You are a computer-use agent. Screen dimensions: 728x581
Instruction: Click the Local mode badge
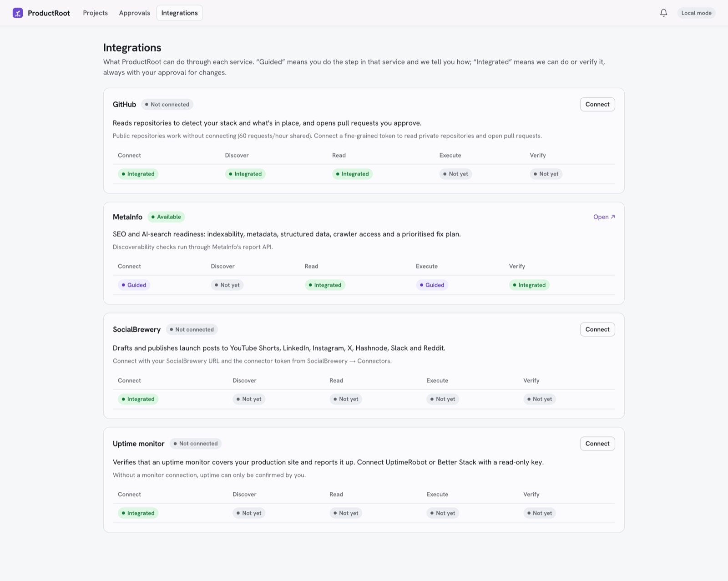click(696, 13)
